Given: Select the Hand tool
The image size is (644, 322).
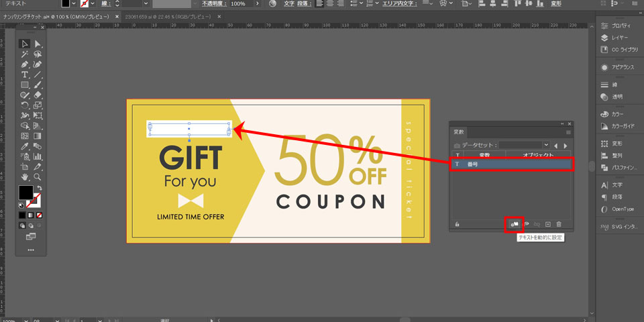Looking at the screenshot, I should click(x=25, y=177).
